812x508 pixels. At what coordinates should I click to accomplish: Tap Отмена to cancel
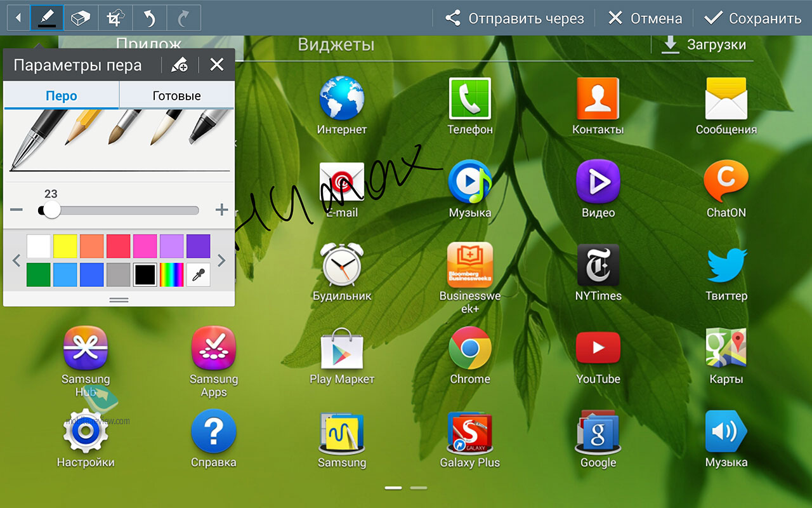(x=645, y=18)
